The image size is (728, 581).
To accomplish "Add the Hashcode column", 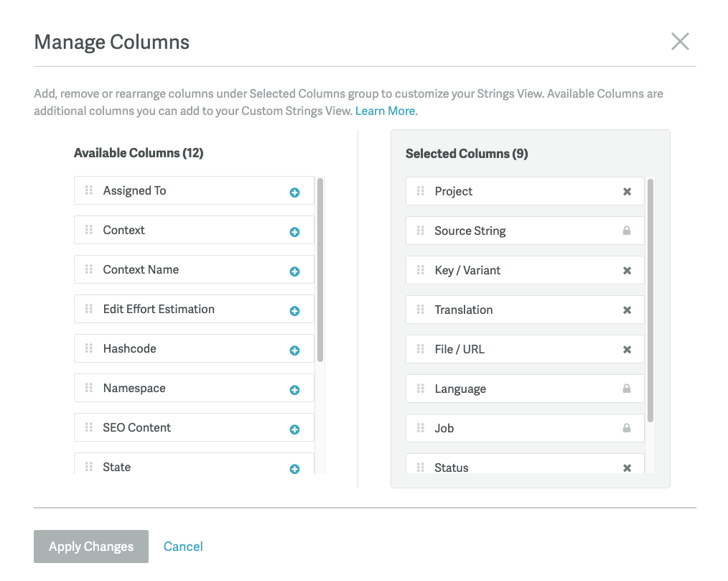I will (x=294, y=348).
